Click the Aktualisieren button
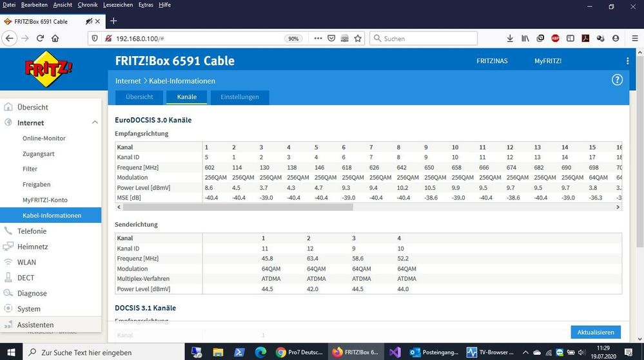This screenshot has width=644, height=360. (x=596, y=332)
